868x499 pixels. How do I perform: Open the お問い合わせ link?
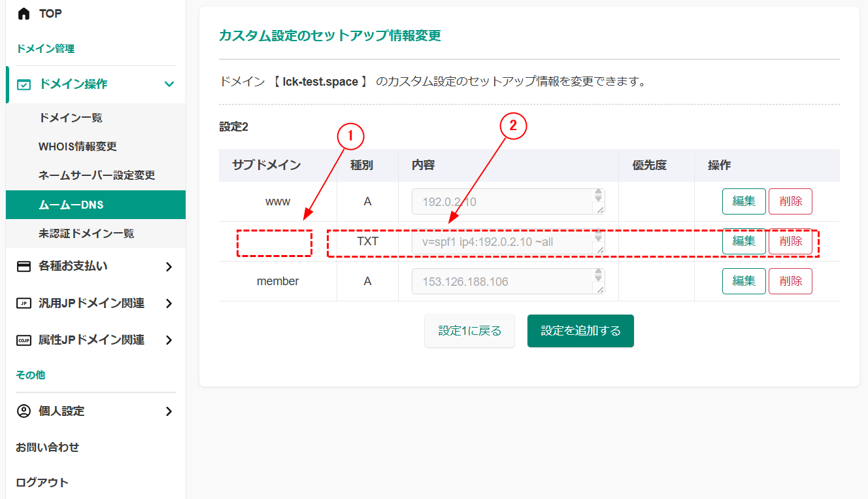click(47, 447)
